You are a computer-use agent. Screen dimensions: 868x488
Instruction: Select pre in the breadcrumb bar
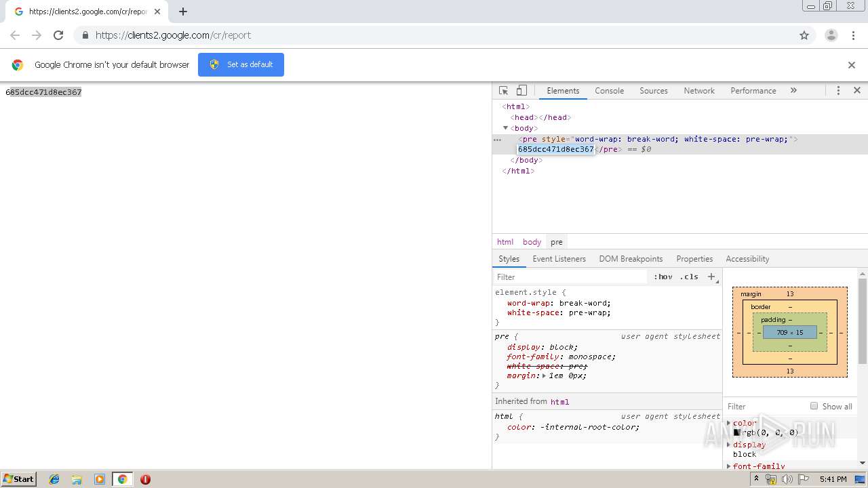tap(556, 242)
